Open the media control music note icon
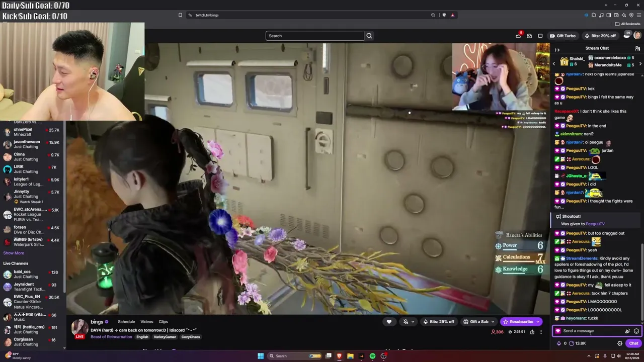The height and width of the screenshot is (362, 644). pyautogui.click(x=602, y=15)
